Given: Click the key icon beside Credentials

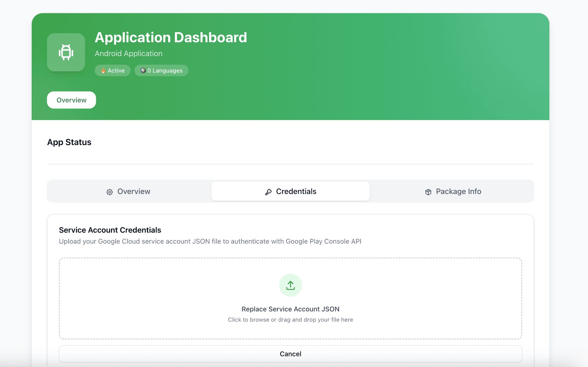Looking at the screenshot, I should (268, 191).
